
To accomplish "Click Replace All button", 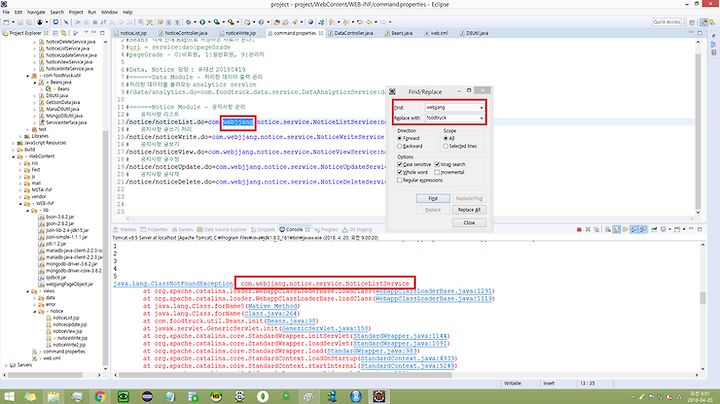I will point(469,210).
